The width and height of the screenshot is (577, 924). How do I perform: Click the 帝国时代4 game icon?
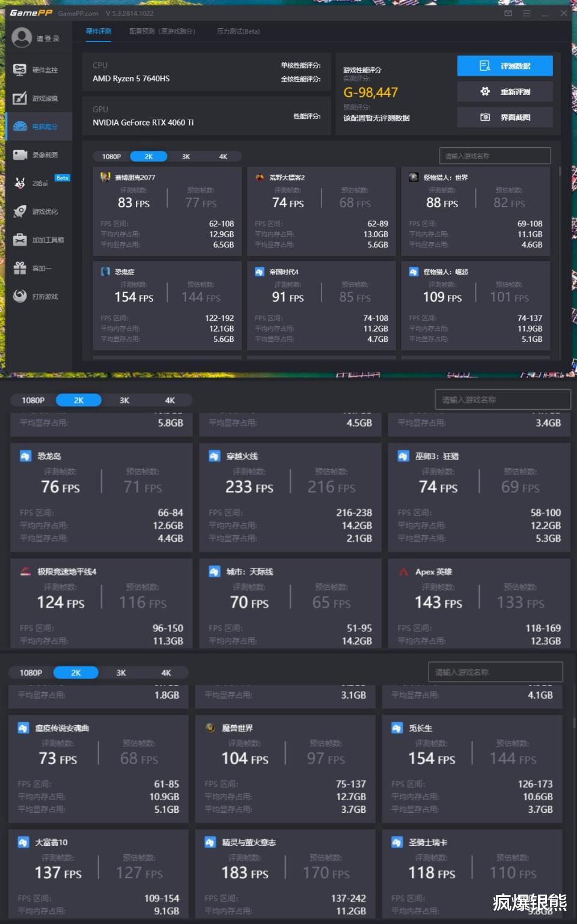click(260, 272)
